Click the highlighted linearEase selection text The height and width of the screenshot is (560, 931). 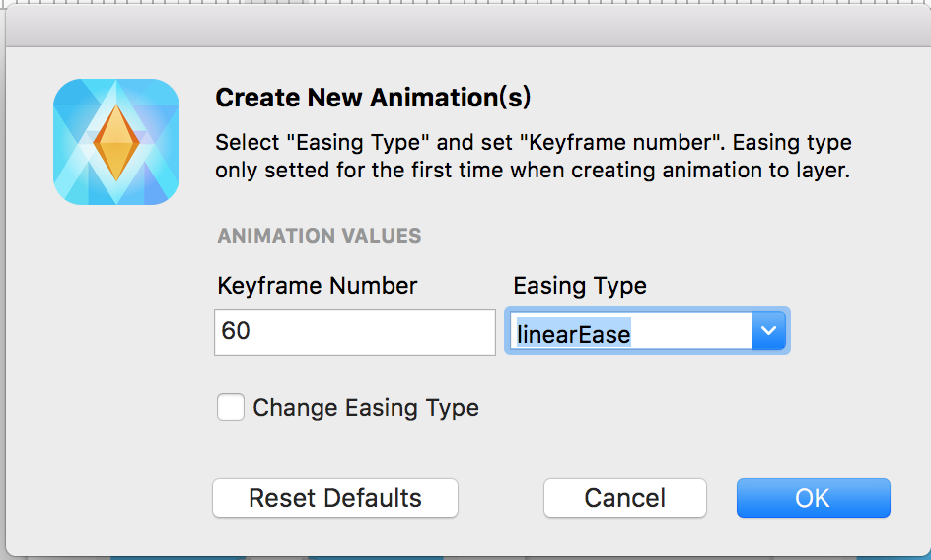[573, 334]
